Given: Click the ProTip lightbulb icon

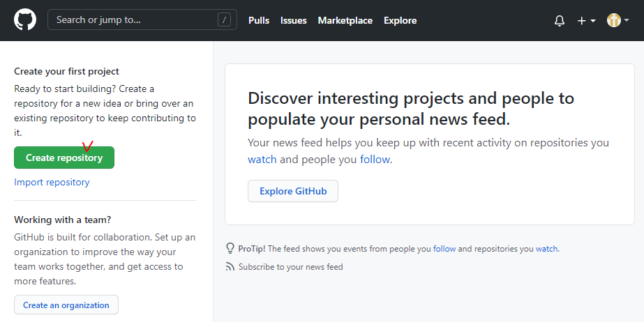Looking at the screenshot, I should pyautogui.click(x=230, y=249).
